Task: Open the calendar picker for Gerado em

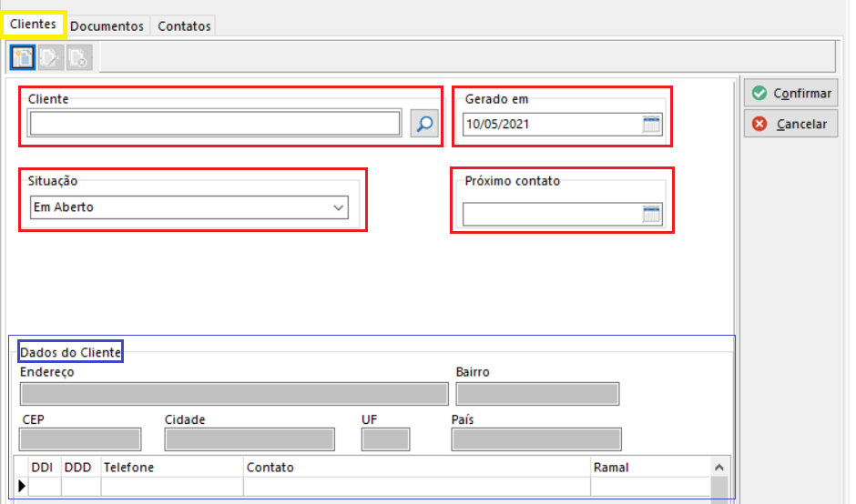Action: click(651, 124)
